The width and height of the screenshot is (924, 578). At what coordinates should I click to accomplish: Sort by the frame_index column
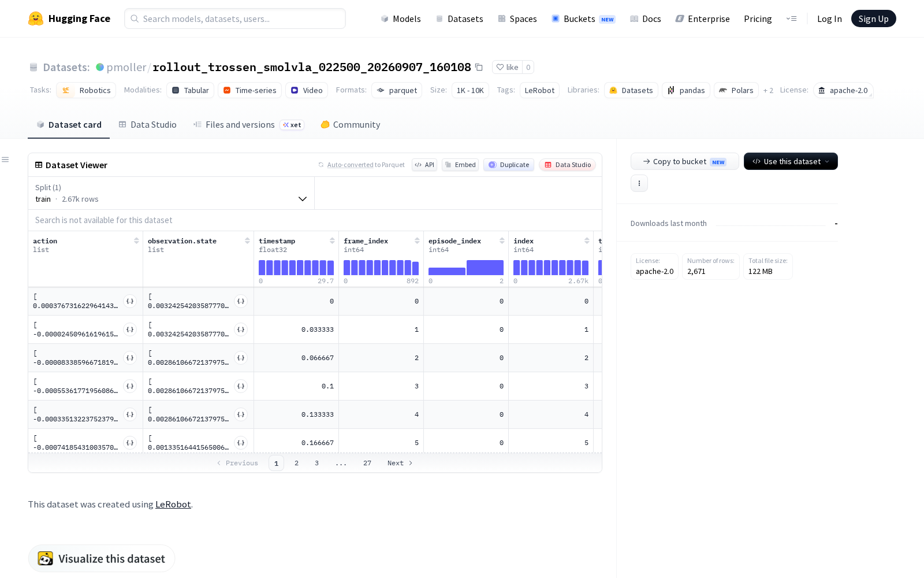tap(417, 241)
